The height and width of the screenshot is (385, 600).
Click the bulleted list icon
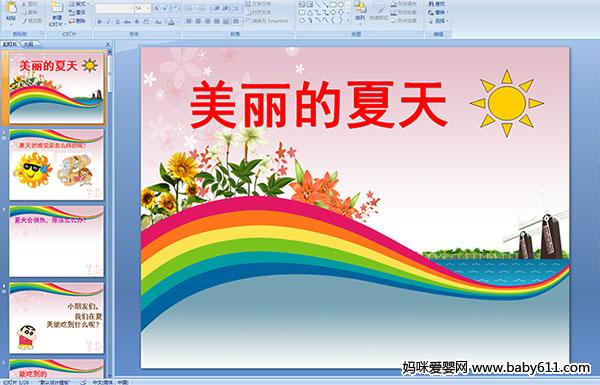click(x=190, y=8)
